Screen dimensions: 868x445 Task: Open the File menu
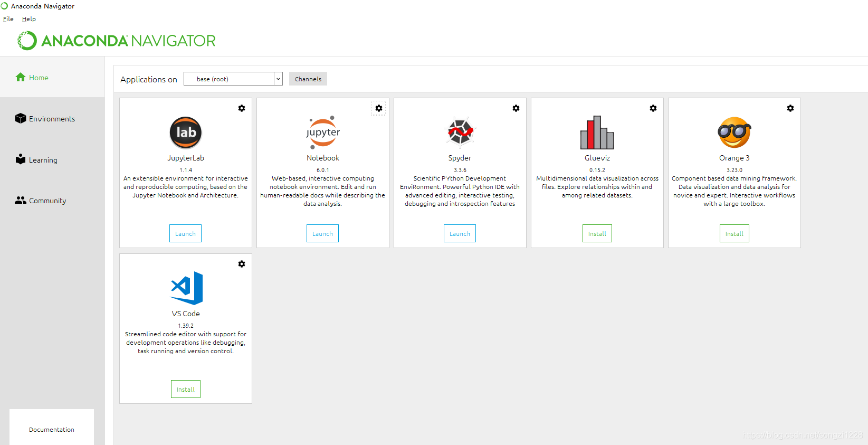tap(8, 19)
